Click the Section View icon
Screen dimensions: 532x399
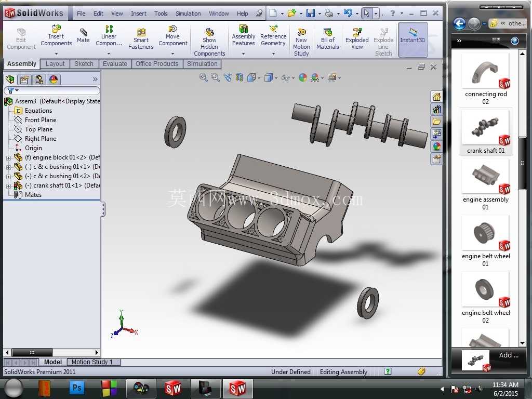coord(239,78)
